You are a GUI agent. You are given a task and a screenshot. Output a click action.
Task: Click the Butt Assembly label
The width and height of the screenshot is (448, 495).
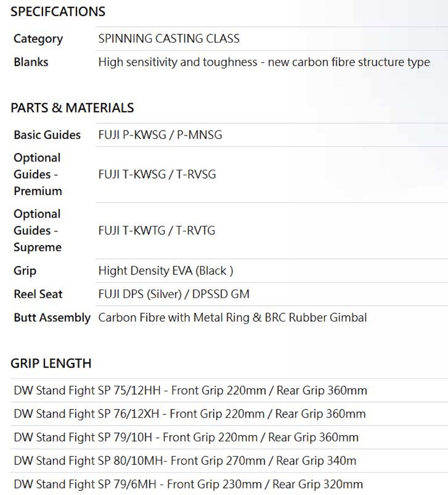click(52, 318)
